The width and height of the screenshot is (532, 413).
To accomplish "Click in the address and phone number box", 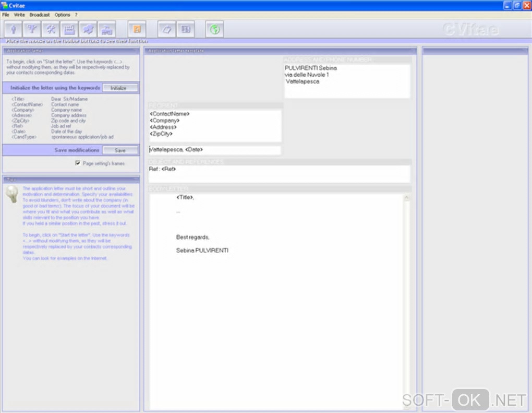I will click(x=347, y=81).
